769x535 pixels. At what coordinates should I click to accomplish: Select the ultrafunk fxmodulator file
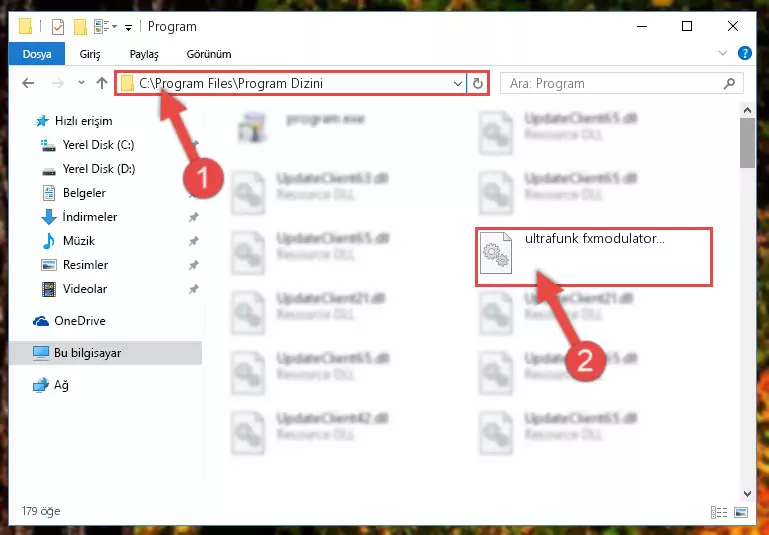click(593, 257)
